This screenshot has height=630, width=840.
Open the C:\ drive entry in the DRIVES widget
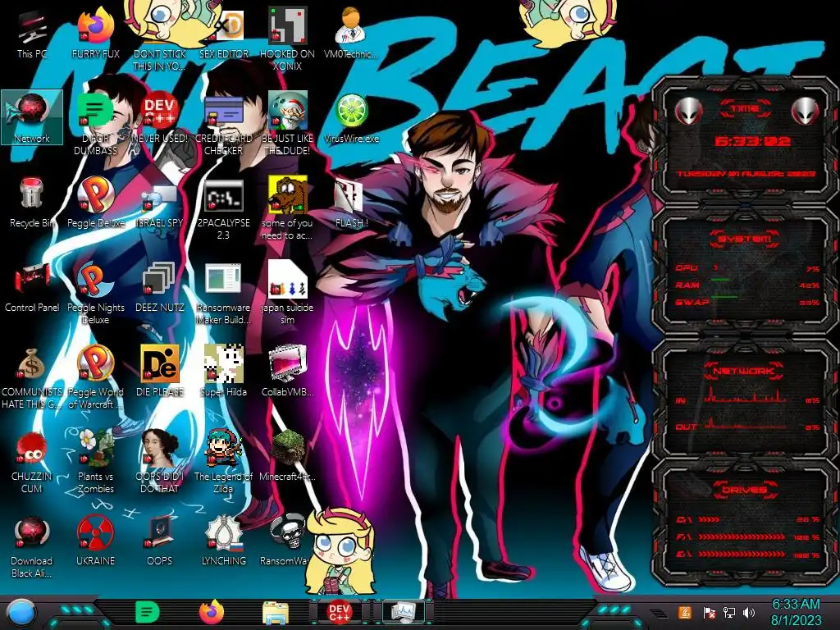point(748,519)
